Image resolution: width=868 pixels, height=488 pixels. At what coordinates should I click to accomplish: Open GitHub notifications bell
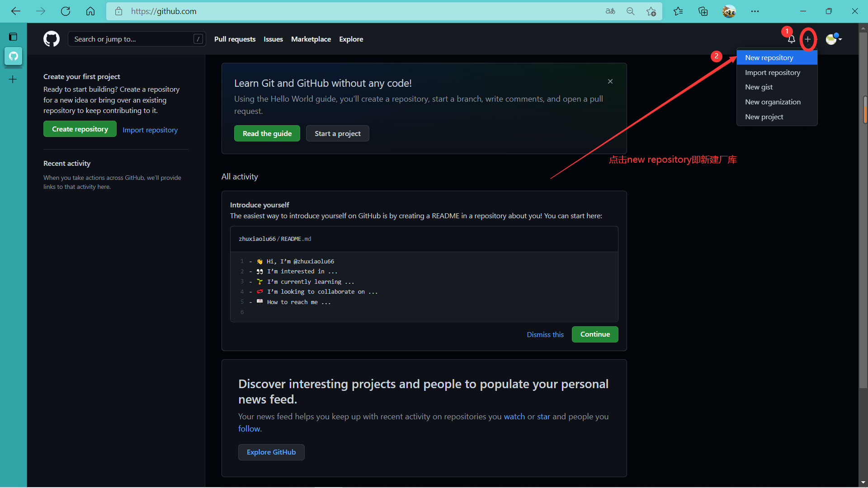click(791, 39)
